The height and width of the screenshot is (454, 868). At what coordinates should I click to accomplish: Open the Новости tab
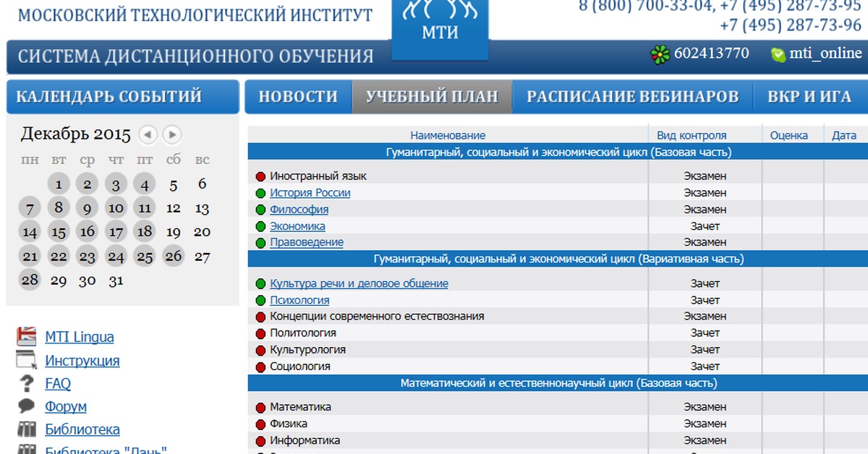[298, 97]
